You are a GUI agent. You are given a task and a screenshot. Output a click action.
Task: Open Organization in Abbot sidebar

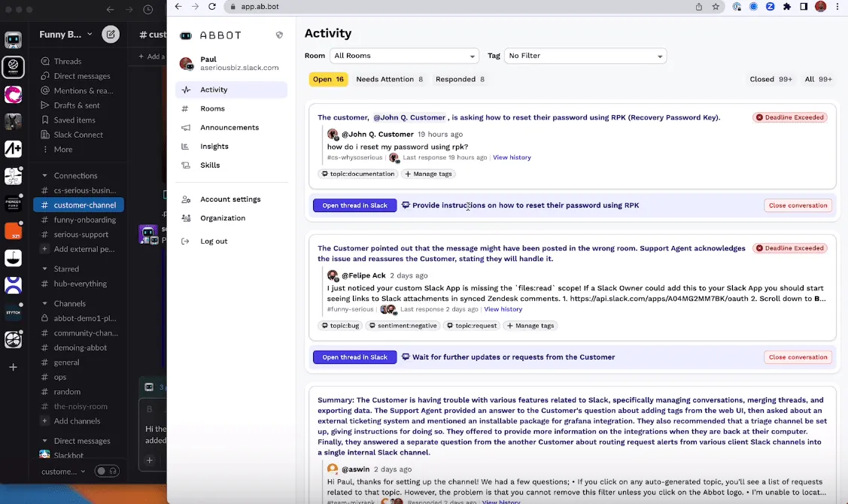(x=231, y=218)
